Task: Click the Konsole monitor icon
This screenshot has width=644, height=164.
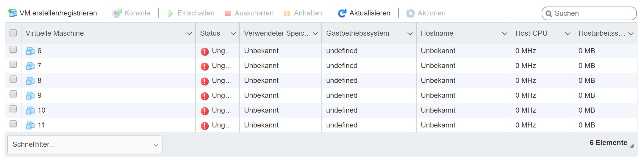Action: (117, 13)
